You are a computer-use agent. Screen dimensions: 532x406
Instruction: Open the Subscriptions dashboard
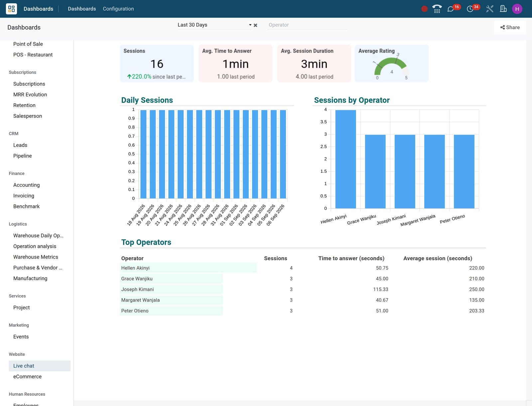tap(29, 84)
